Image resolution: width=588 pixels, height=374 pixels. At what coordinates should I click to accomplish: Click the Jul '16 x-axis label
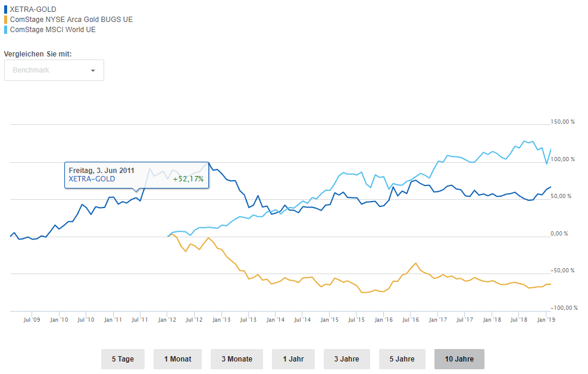pyautogui.click(x=411, y=320)
